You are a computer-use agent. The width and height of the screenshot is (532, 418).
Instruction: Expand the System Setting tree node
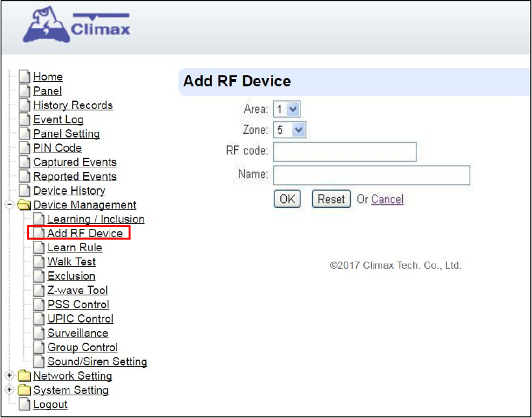(x=10, y=390)
